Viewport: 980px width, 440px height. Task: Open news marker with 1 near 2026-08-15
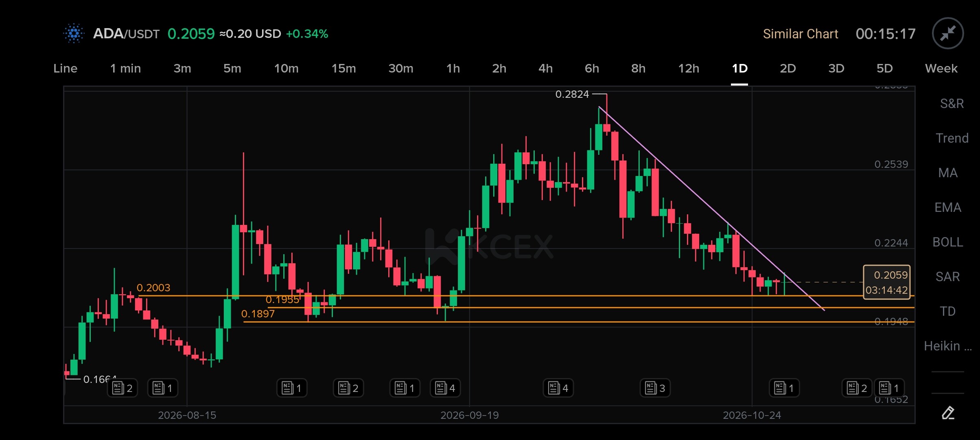[x=162, y=388]
